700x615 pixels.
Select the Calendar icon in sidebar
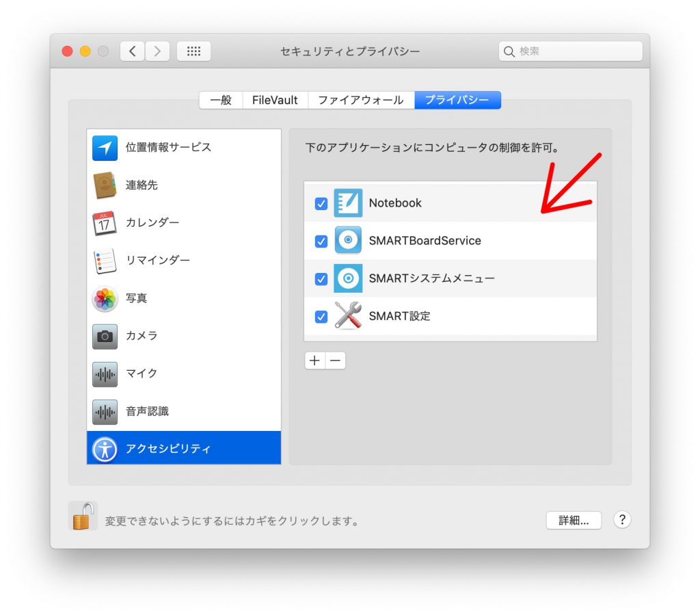(105, 223)
